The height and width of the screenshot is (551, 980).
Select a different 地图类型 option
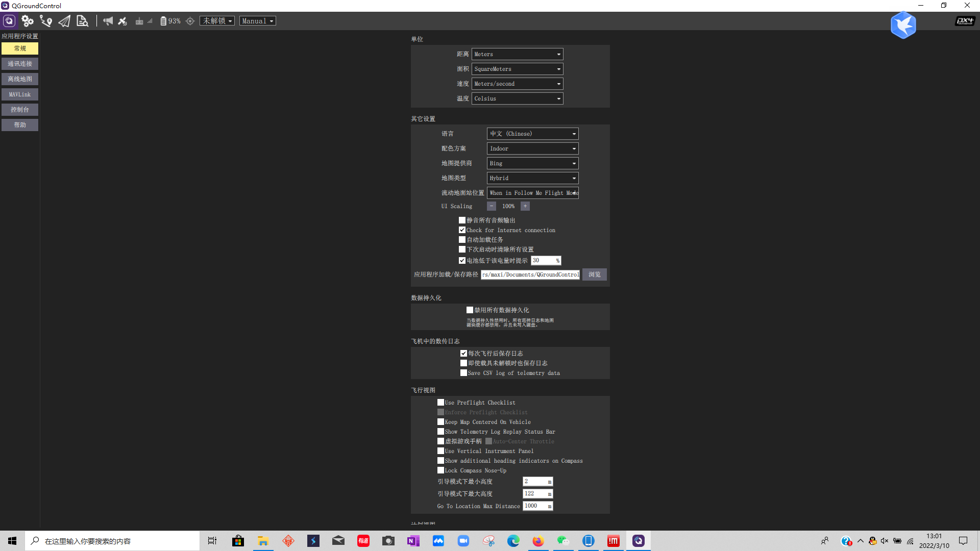pos(532,178)
